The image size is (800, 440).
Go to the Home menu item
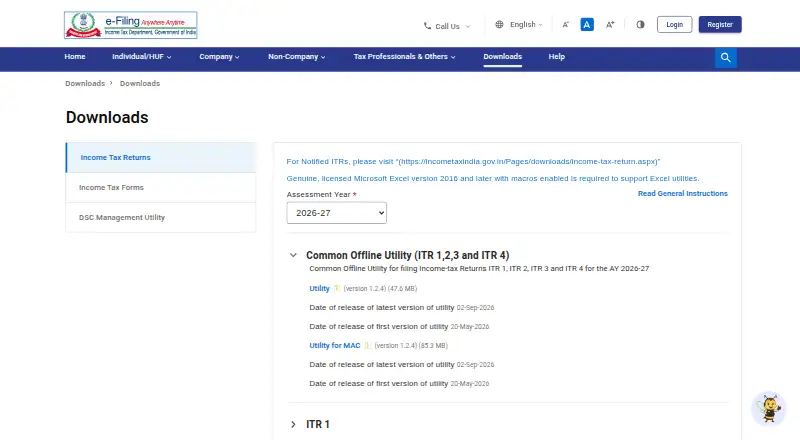coord(75,57)
